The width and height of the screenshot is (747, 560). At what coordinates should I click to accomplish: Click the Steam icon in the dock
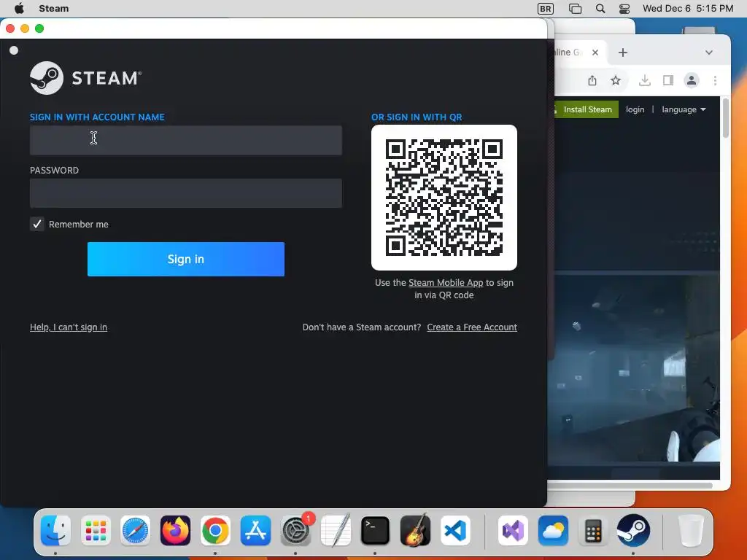click(633, 531)
